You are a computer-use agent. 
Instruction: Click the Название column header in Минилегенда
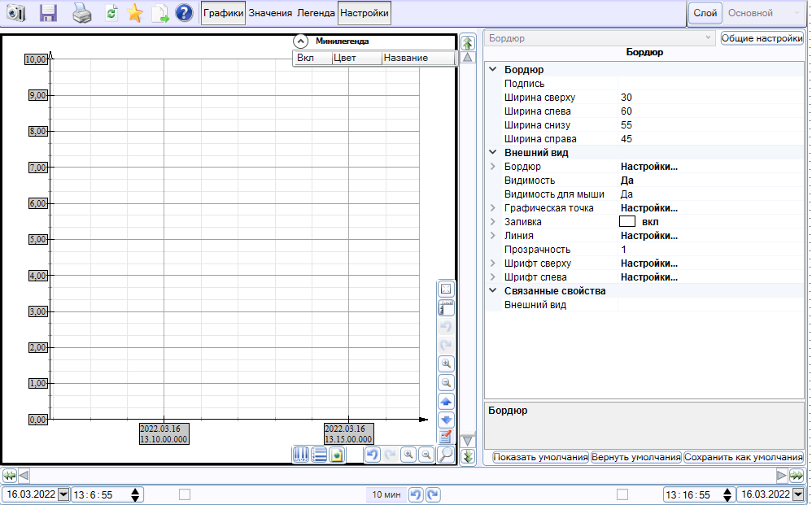(417, 58)
